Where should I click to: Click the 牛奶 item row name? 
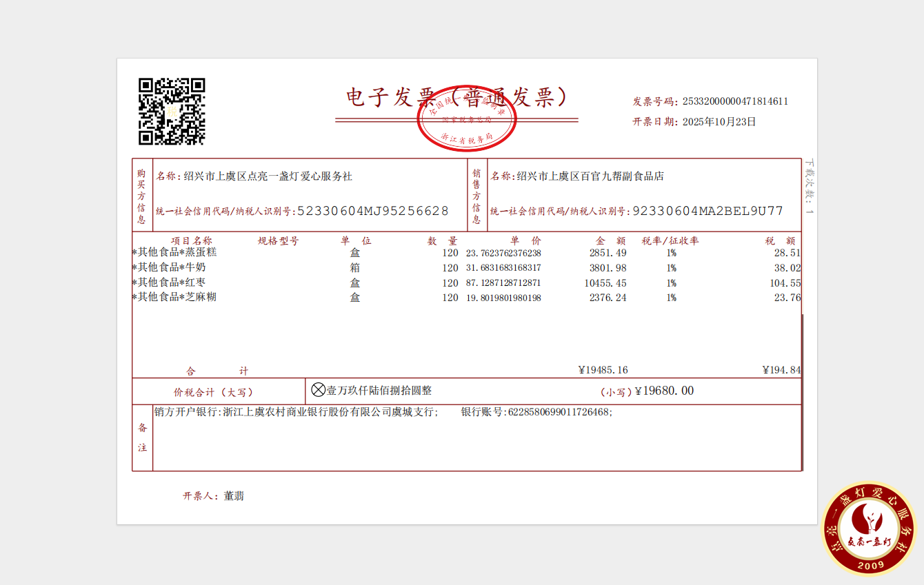click(172, 267)
